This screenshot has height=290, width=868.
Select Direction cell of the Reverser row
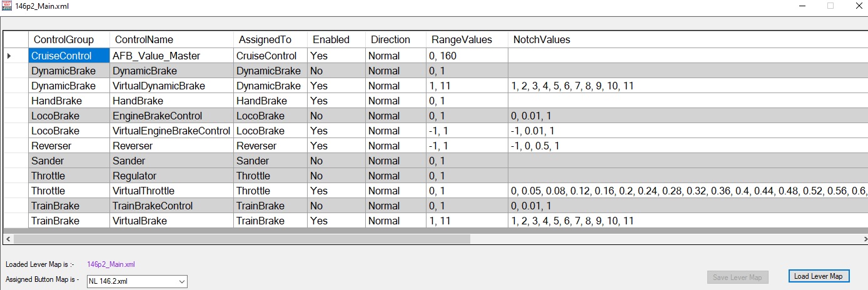(x=395, y=146)
